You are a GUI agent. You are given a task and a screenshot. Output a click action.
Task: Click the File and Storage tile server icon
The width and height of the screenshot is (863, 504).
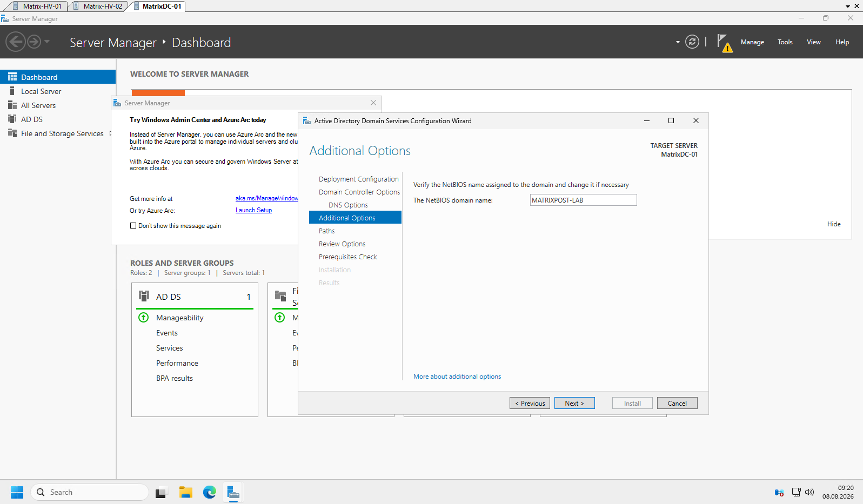click(280, 295)
